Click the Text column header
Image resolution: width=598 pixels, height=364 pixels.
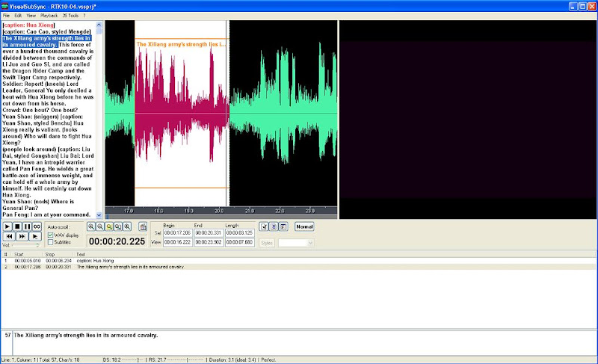(x=81, y=254)
